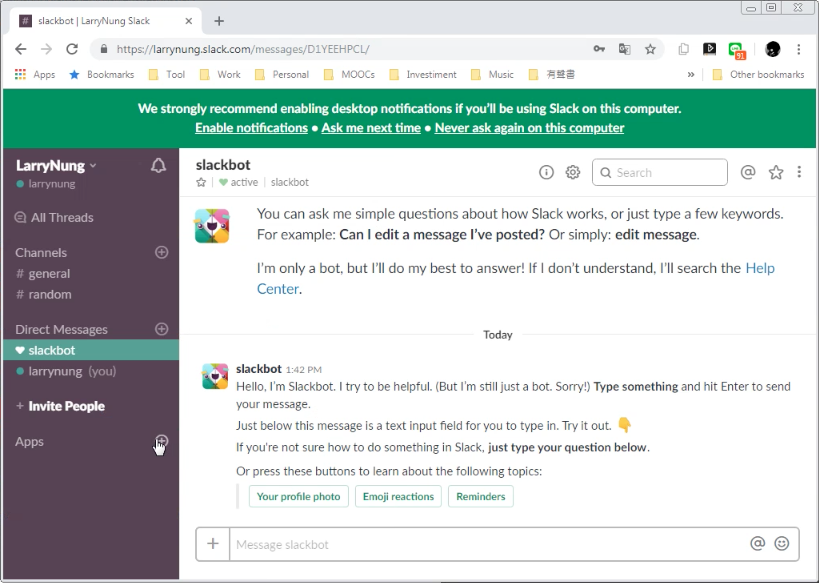Image resolution: width=819 pixels, height=583 pixels.
Task: Open the notifications bell in sidebar
Action: [158, 166]
